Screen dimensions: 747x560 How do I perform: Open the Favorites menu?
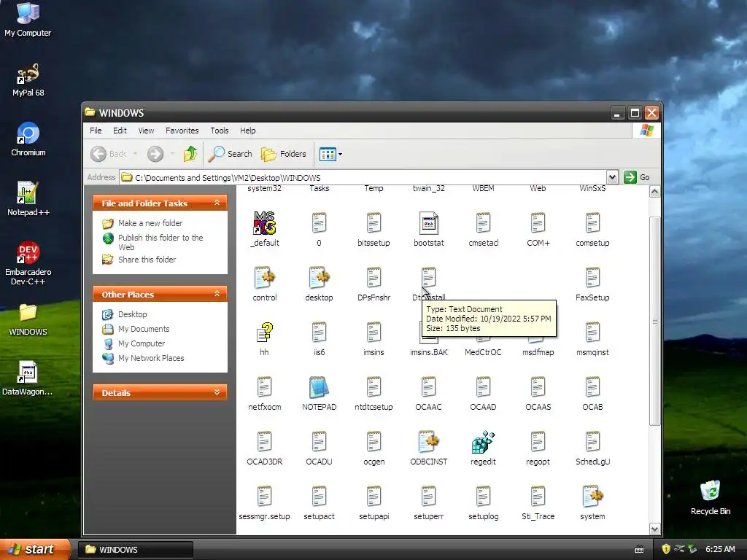tap(182, 131)
